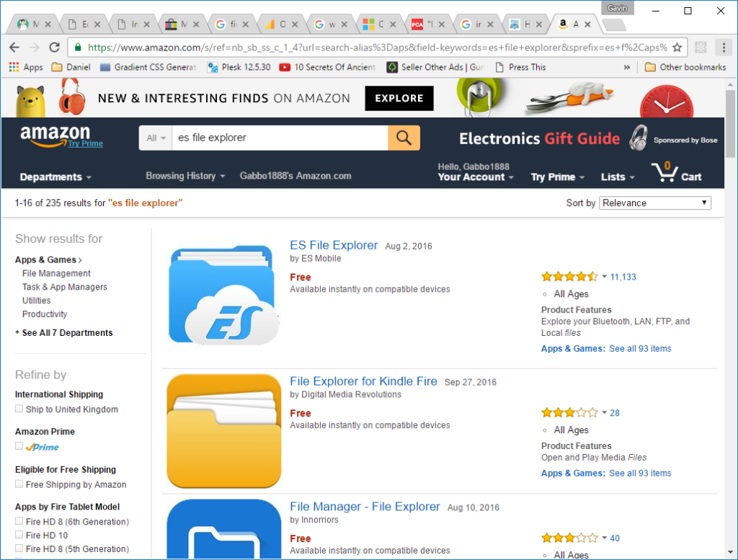Open the ES File Explorer title link
738x560 pixels.
click(334, 245)
